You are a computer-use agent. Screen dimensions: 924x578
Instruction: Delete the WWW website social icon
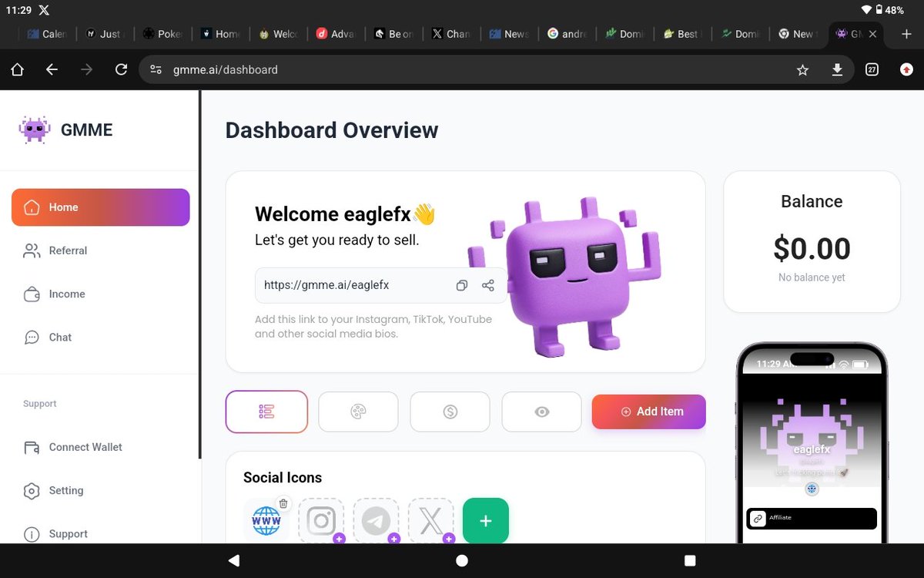pyautogui.click(x=283, y=504)
